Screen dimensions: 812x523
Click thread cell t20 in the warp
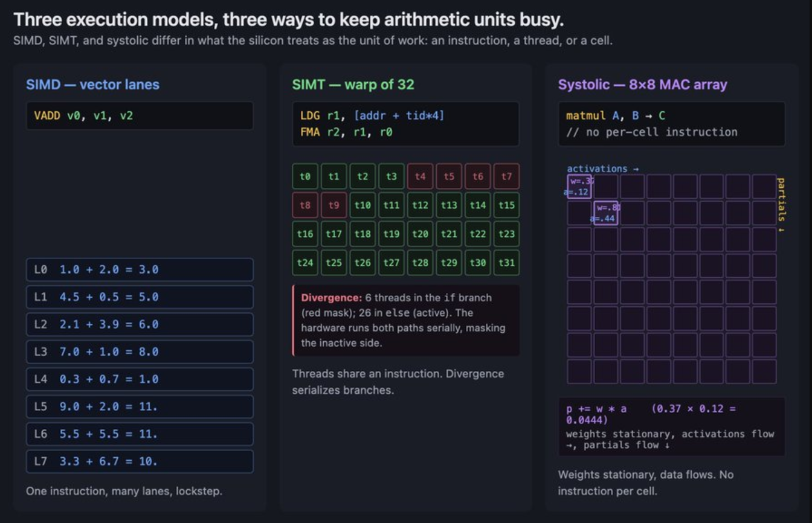tap(420, 234)
